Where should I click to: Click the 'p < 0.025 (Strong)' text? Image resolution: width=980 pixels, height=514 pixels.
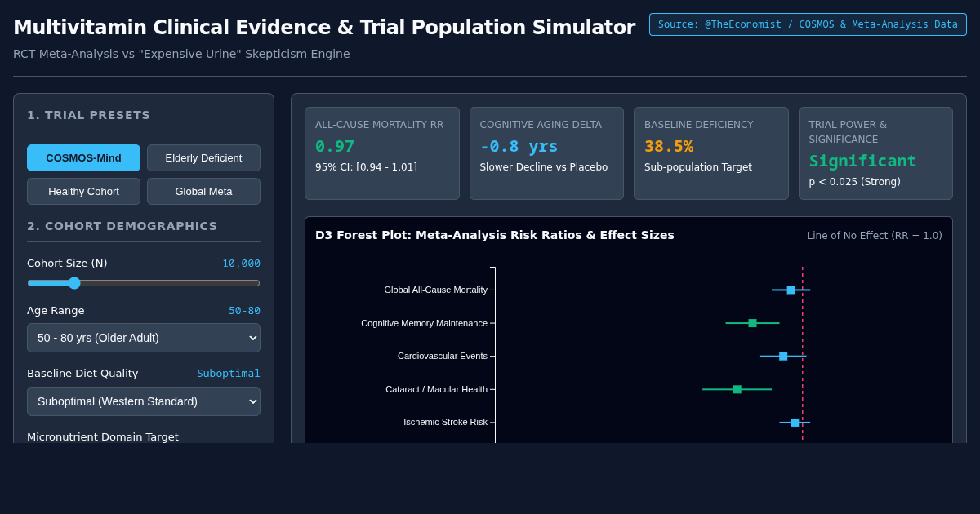855,182
